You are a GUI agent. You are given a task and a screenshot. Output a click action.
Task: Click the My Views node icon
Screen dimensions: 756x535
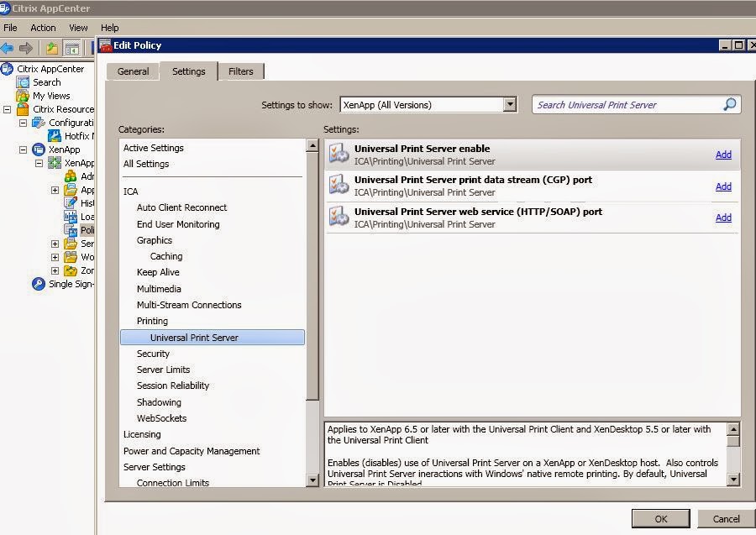click(x=23, y=96)
